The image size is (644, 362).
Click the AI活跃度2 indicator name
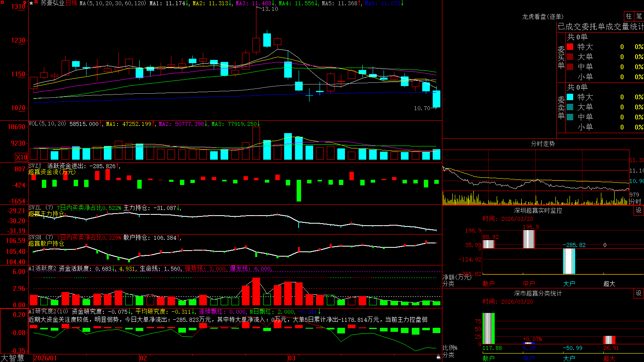point(42,268)
